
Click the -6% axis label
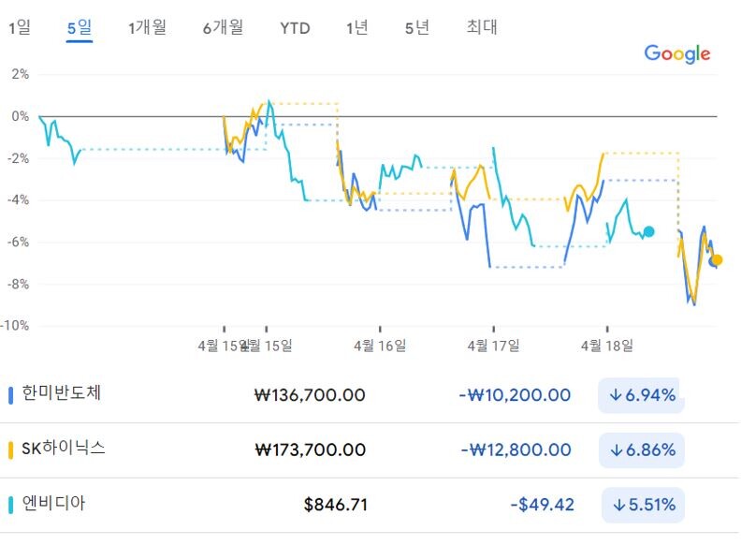pos(19,242)
